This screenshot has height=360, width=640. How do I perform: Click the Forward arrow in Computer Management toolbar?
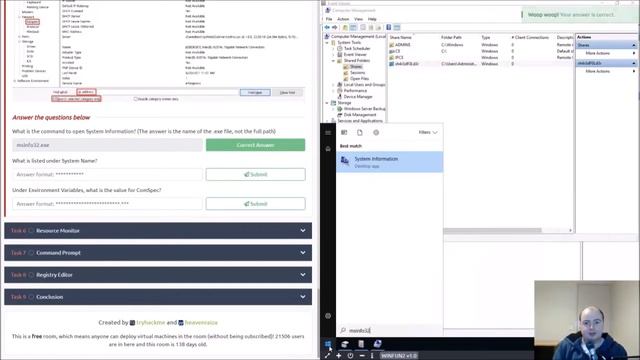tap(335, 27)
